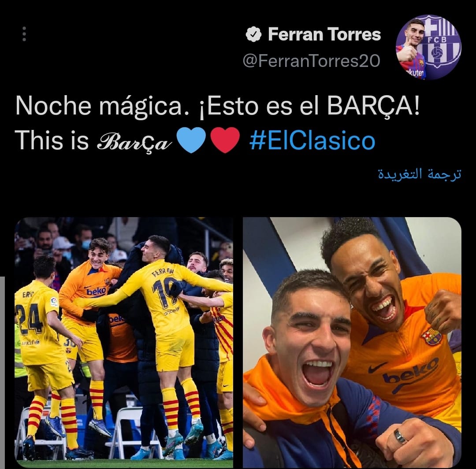The image size is (476, 469).
Task: Click the verified badge beside Ferran Torres
Action: click(253, 34)
